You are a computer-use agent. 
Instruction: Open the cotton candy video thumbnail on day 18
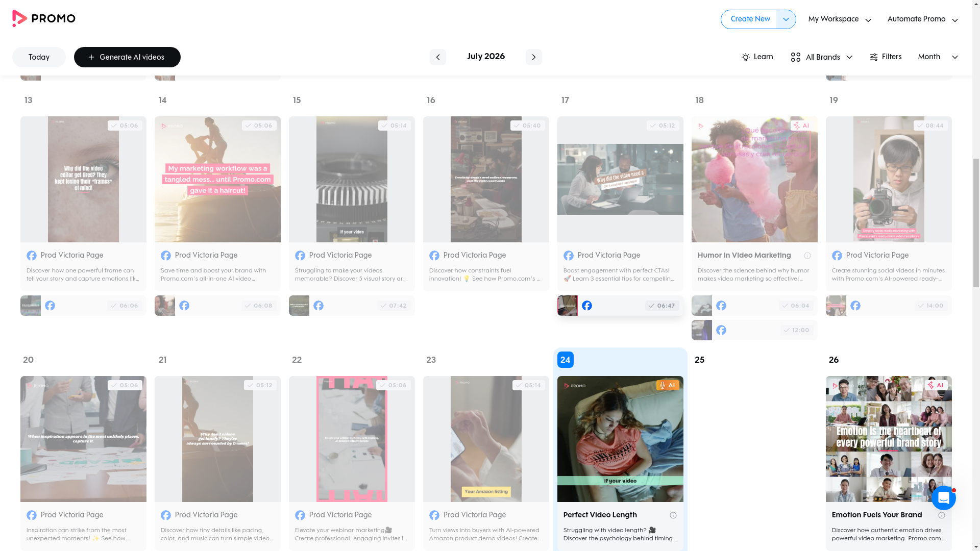[x=754, y=179]
